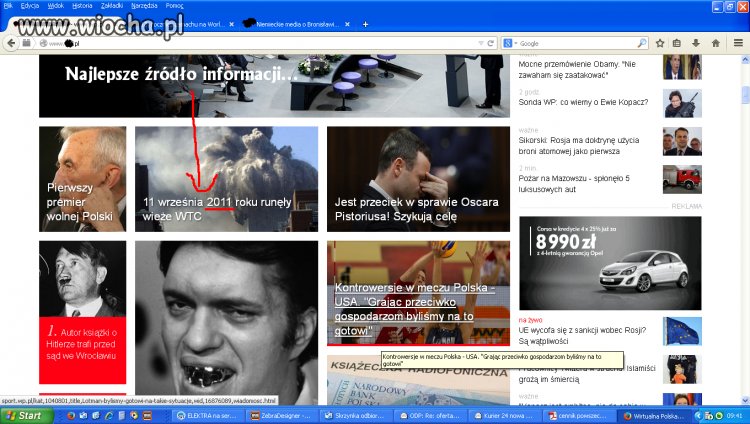Open the Widok menu
The width and height of the screenshot is (750, 424).
pos(55,6)
